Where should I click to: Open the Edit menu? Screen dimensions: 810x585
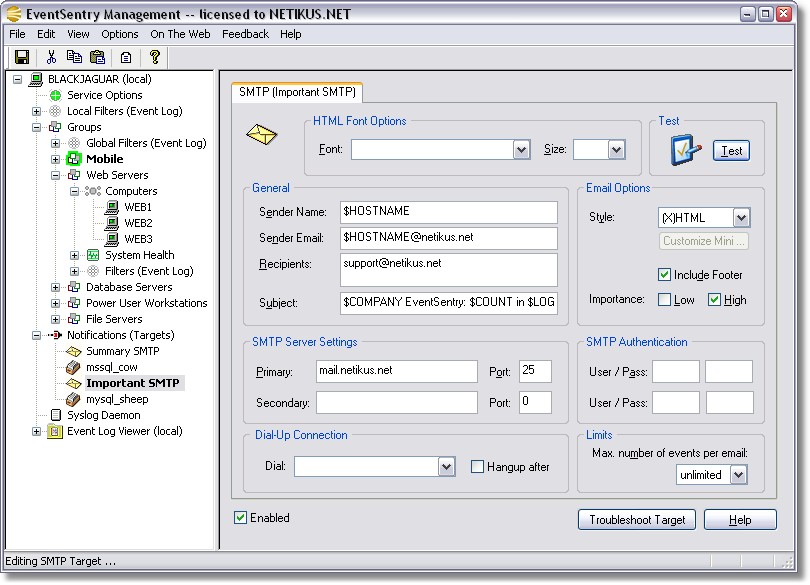click(x=46, y=34)
